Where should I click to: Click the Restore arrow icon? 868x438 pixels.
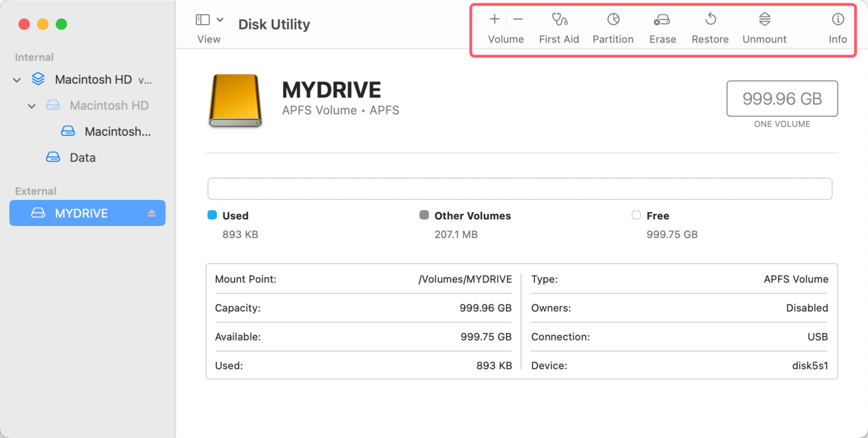click(710, 20)
